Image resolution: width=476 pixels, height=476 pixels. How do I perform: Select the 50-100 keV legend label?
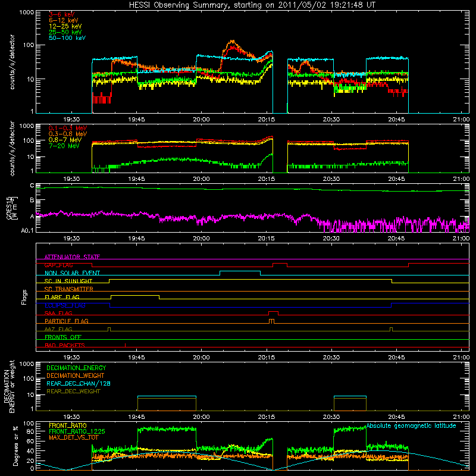click(67, 38)
